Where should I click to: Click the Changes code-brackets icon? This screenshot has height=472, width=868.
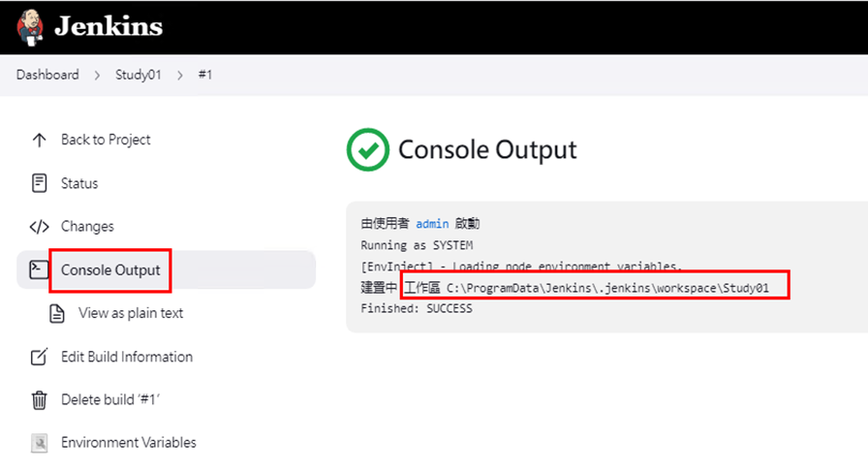pyautogui.click(x=40, y=227)
